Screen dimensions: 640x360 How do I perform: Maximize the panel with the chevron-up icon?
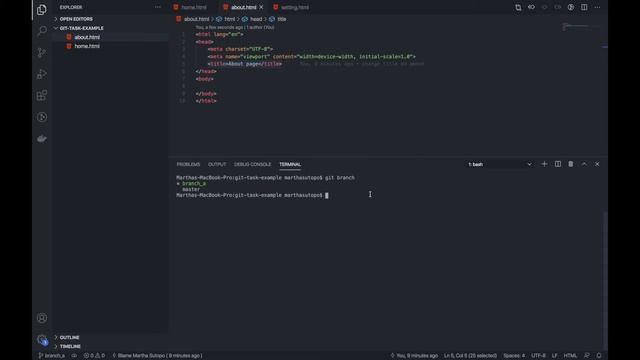[584, 164]
